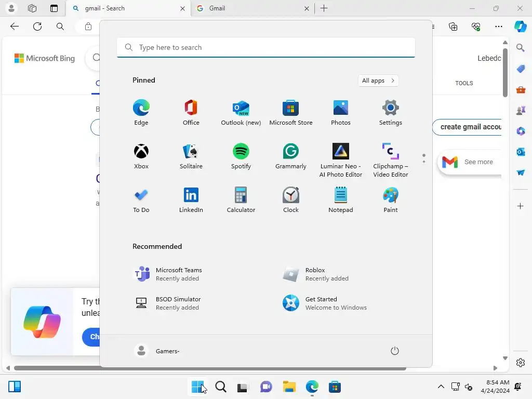Open the taskbar Widgets button
Screen dimensions: 532x399
point(15,387)
